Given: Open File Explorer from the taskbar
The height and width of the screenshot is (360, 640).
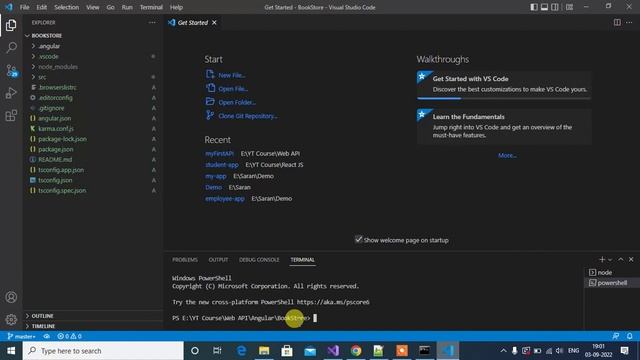Looking at the screenshot, I should click(x=264, y=351).
